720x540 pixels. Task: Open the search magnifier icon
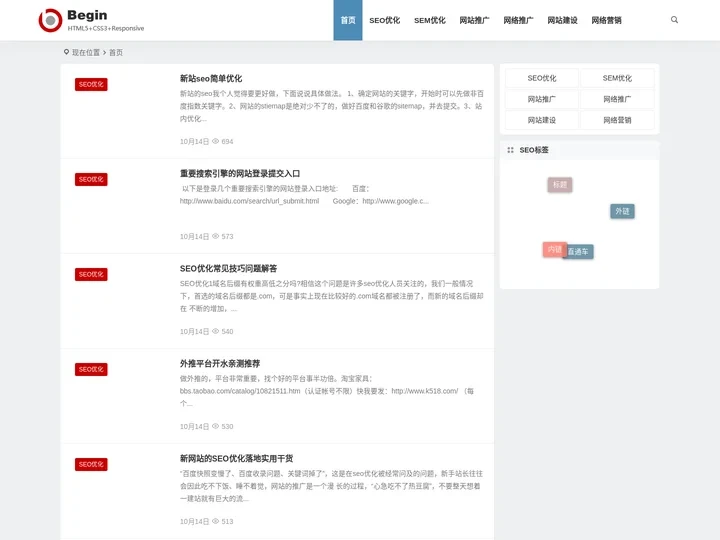tap(674, 20)
